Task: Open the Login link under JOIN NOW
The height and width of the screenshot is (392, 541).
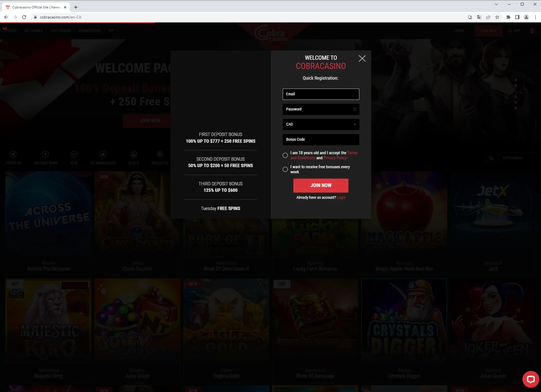Action: [x=341, y=198]
